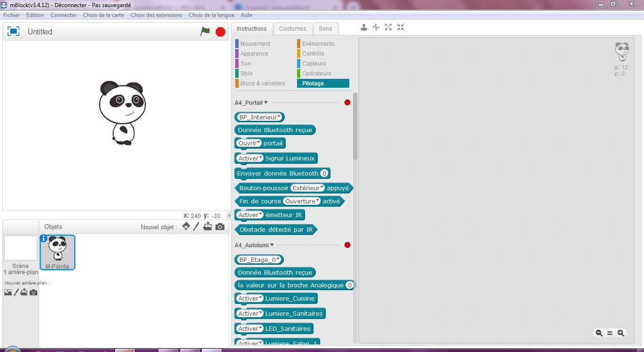Viewport: 644px width, 352px height.
Task: Click red status dot beside A4_Portail
Action: (x=347, y=102)
